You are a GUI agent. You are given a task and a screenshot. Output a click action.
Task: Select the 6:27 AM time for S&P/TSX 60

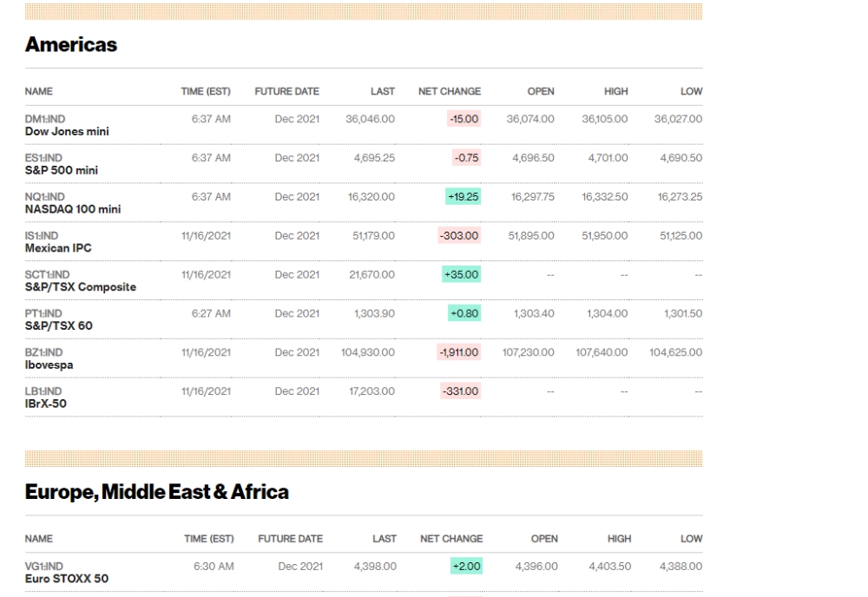pos(211,314)
